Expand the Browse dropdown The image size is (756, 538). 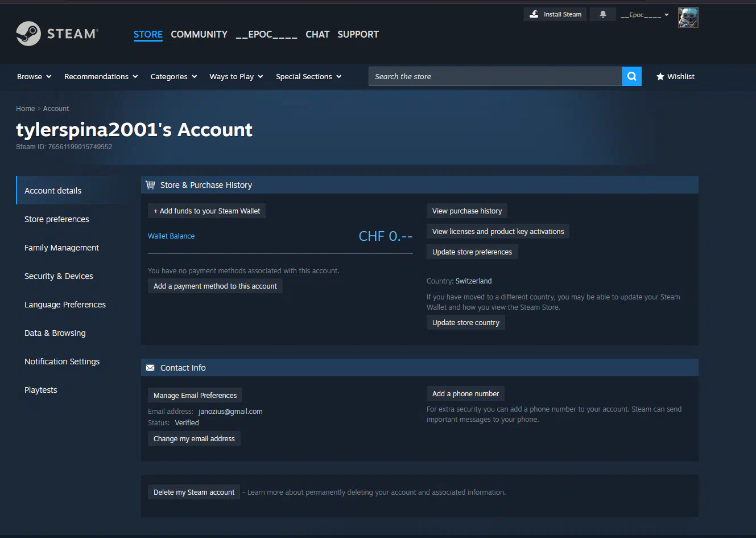(x=34, y=76)
